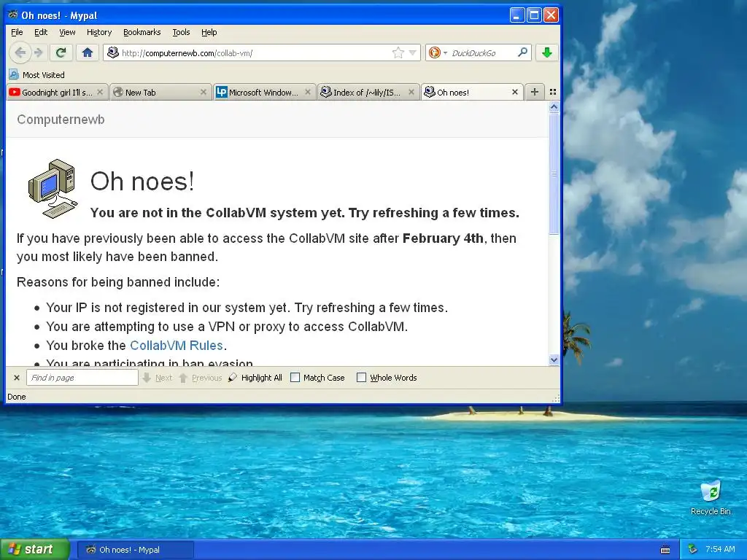747x560 pixels.
Task: Click the site identity icon in address bar
Action: point(113,52)
